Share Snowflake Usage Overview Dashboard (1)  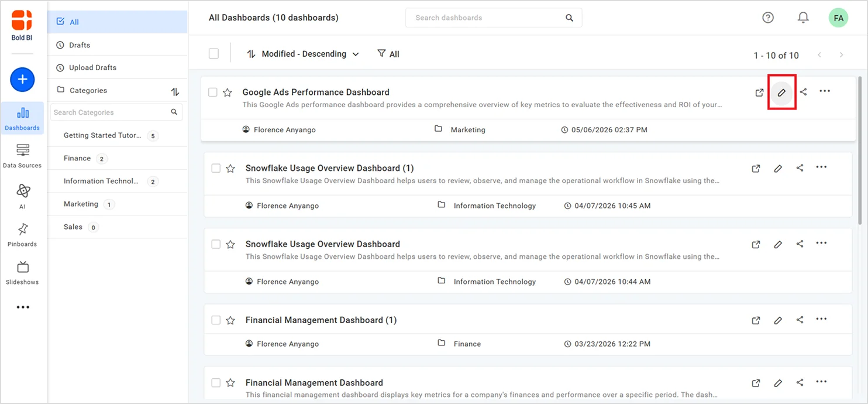coord(800,168)
